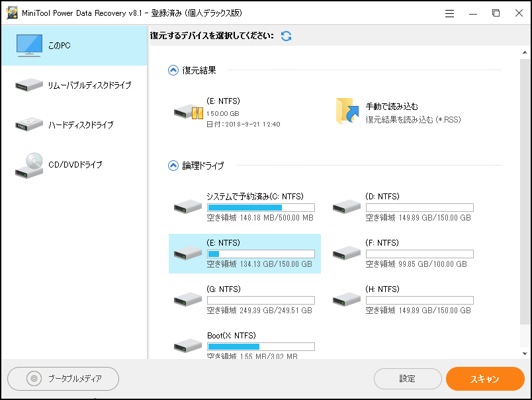Refresh the device list

[286, 36]
